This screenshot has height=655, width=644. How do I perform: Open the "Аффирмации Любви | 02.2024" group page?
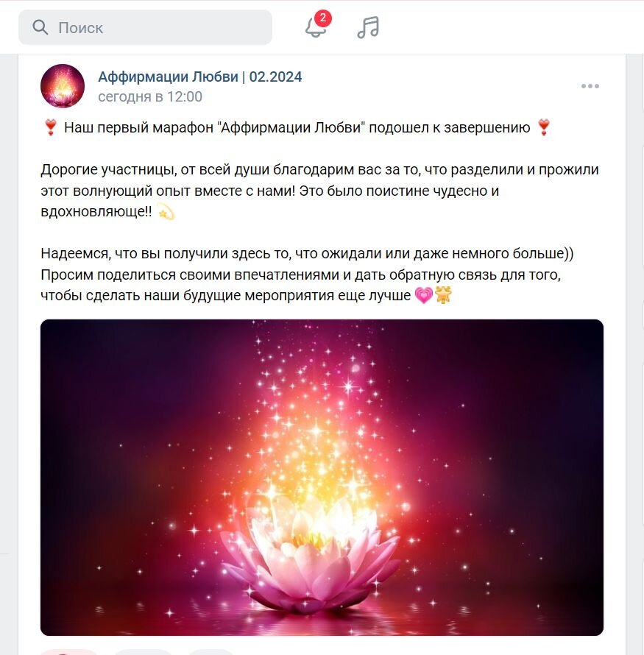coord(200,77)
